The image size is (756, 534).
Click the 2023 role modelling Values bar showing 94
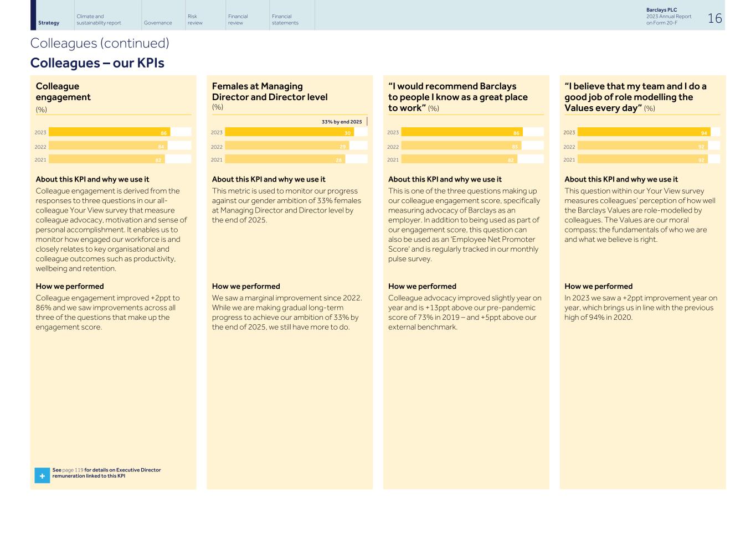tap(644, 132)
